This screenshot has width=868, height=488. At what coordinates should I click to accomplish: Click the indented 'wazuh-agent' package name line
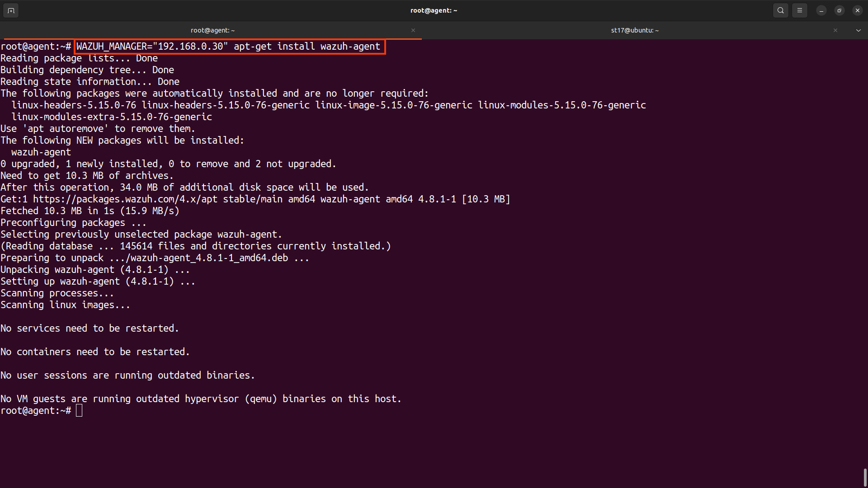tap(41, 152)
